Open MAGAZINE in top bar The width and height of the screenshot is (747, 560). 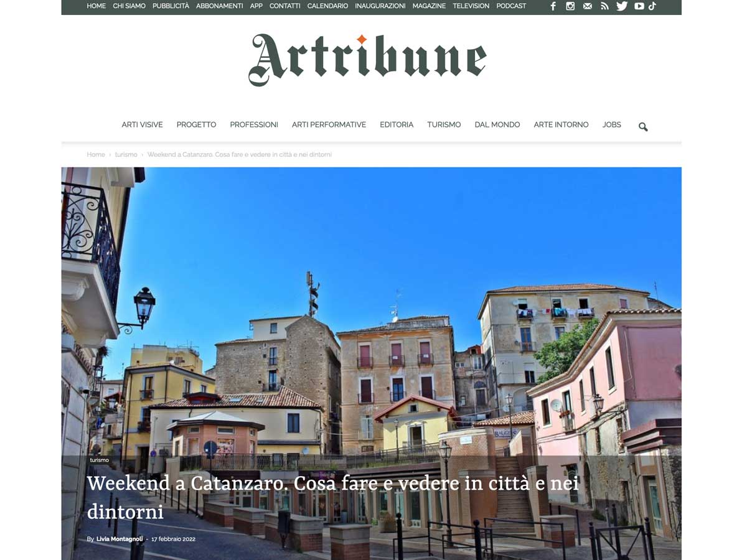coord(429,6)
